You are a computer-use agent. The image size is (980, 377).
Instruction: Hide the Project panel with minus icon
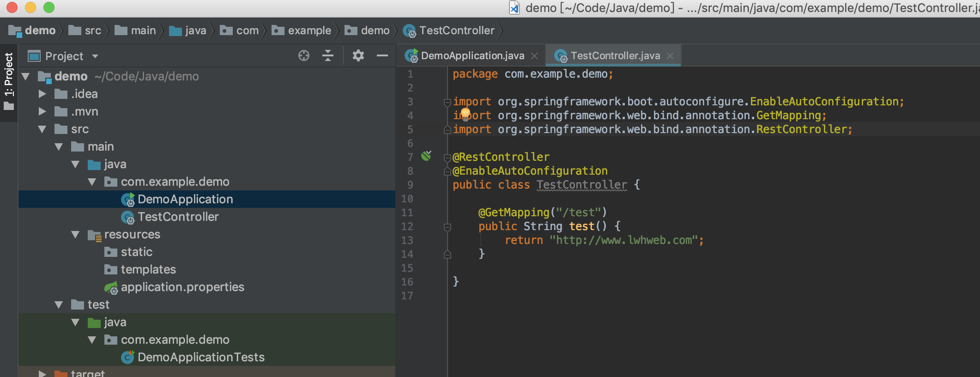[x=382, y=56]
